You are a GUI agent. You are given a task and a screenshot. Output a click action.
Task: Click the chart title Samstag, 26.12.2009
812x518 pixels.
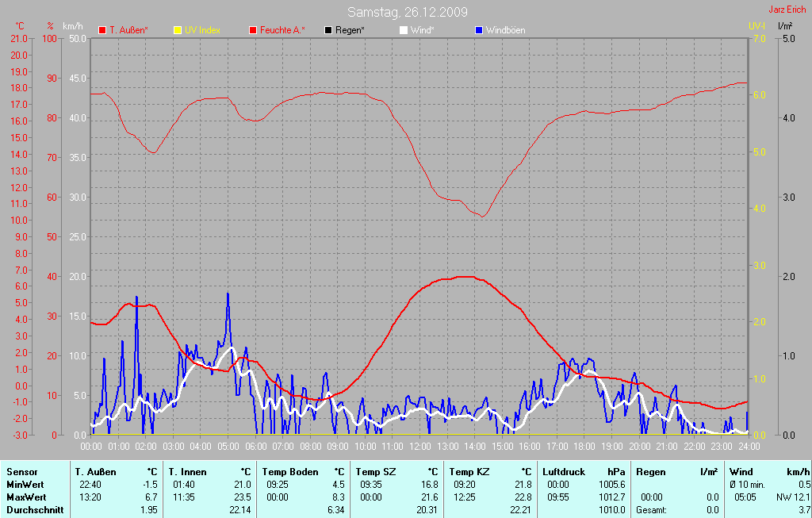coord(407,12)
